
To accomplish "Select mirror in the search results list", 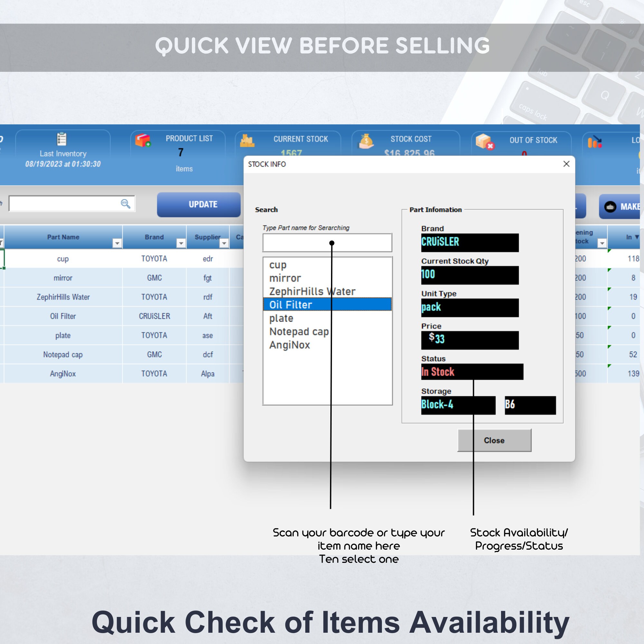I will click(x=327, y=278).
